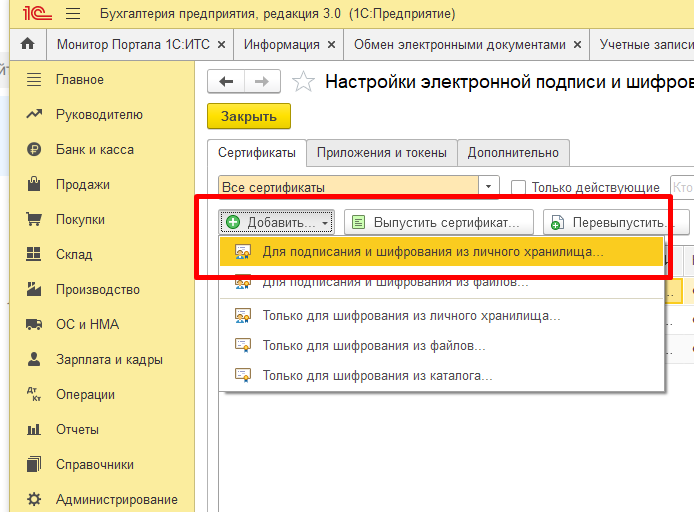The image size is (694, 512).
Task: Open the Главное section
Action: point(80,80)
